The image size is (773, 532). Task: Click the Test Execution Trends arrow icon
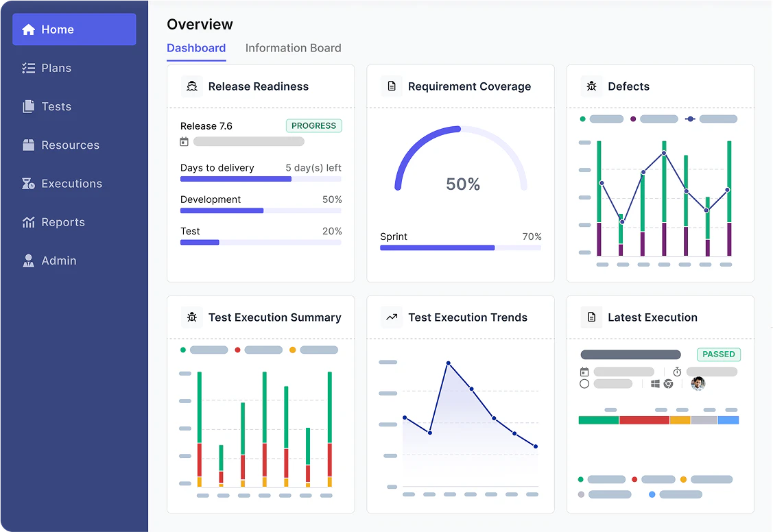pos(392,317)
